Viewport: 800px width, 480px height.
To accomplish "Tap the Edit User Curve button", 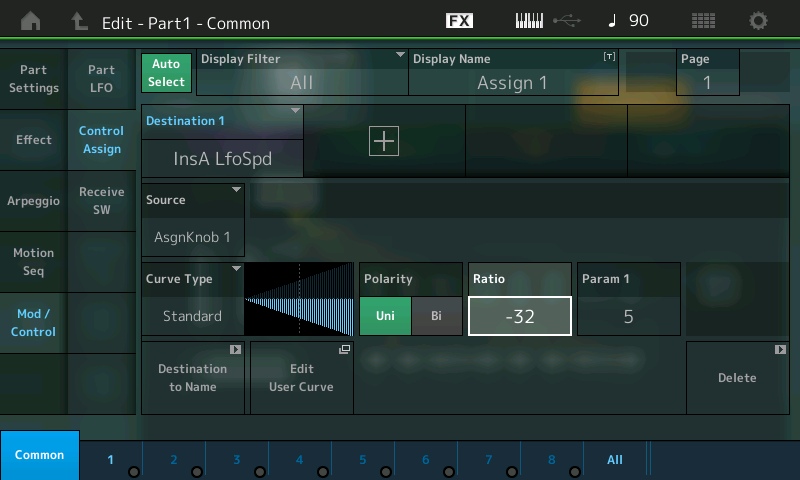I will click(302, 378).
